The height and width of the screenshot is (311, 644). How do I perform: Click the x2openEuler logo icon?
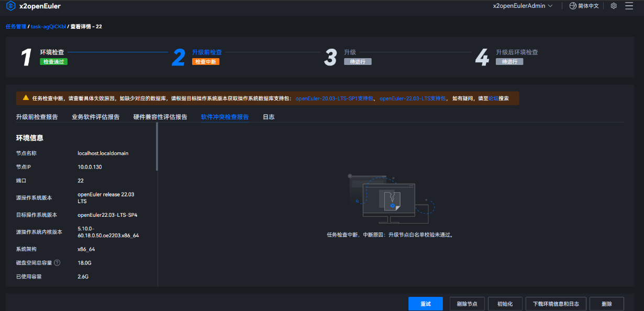click(10, 6)
